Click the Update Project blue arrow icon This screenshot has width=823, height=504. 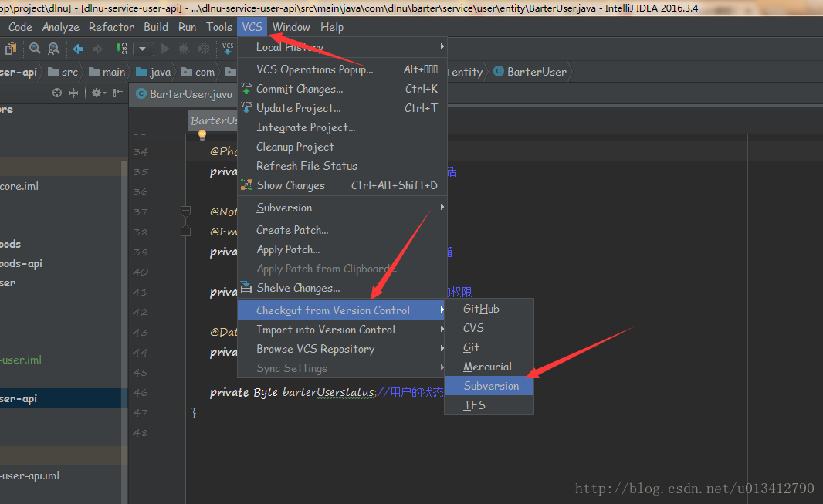click(x=246, y=107)
